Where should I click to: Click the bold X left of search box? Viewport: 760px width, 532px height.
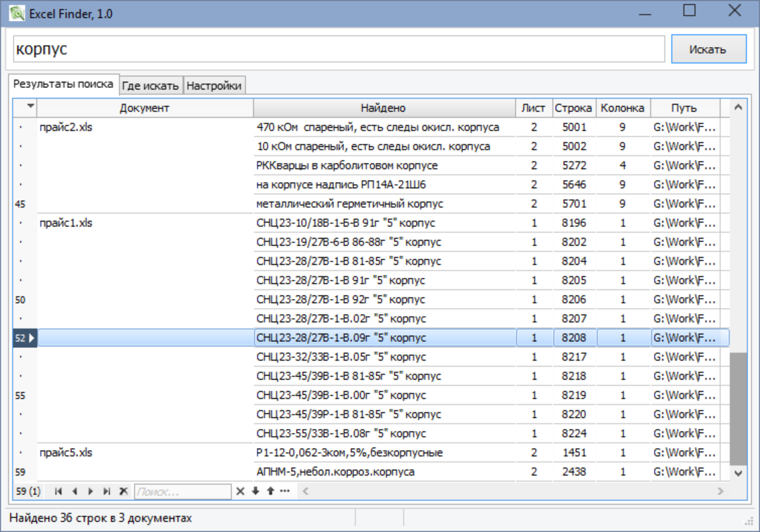coord(124,491)
